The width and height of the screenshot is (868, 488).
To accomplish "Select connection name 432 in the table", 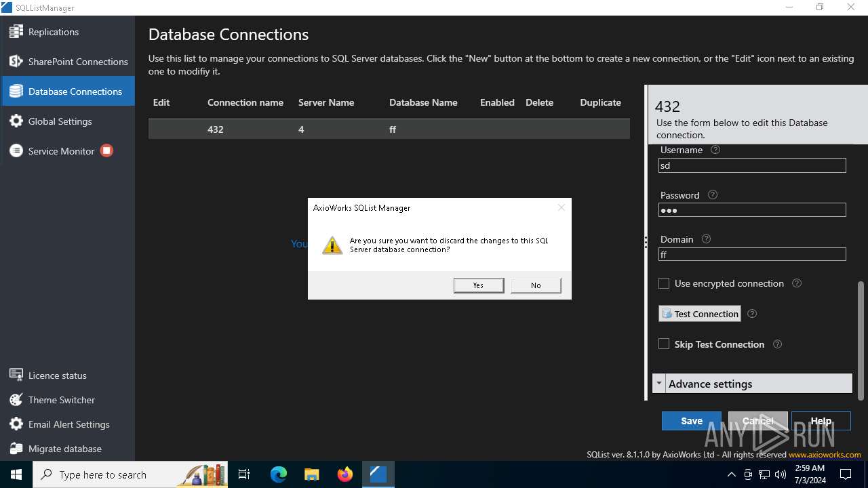I will [216, 129].
